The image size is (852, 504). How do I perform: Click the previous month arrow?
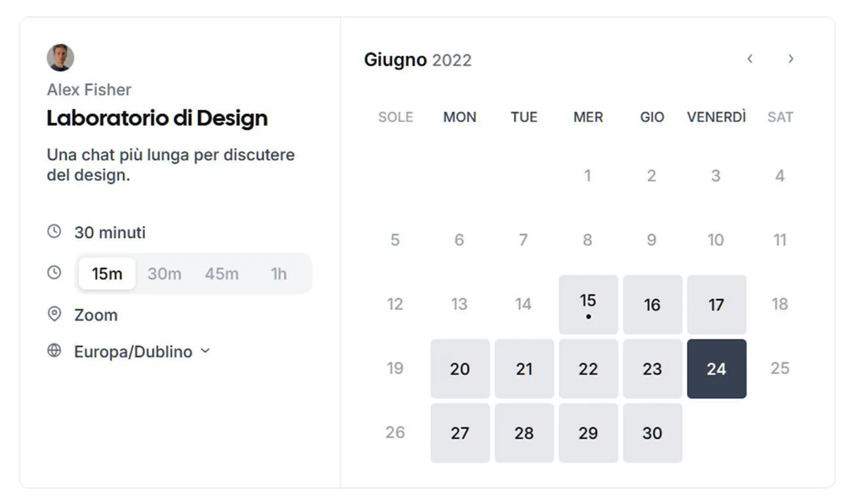[750, 59]
